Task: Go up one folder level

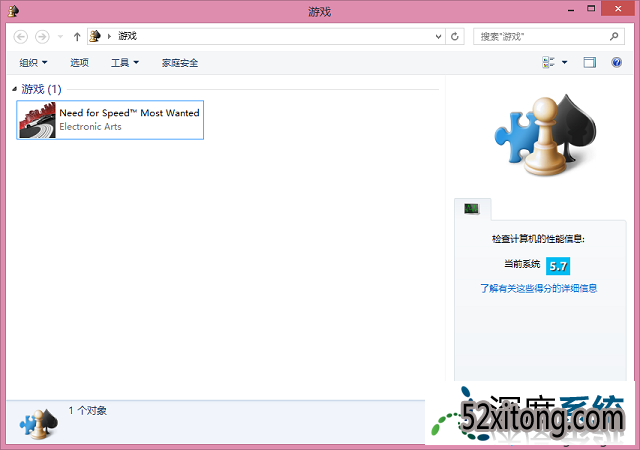Action: click(x=77, y=37)
